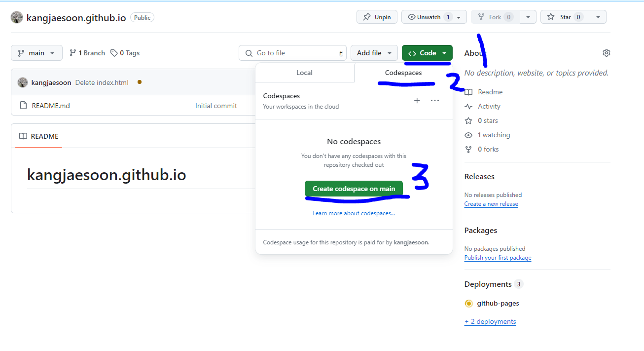Select the README tab in file viewer
Viewport: 644px width, 351px height.
39,136
